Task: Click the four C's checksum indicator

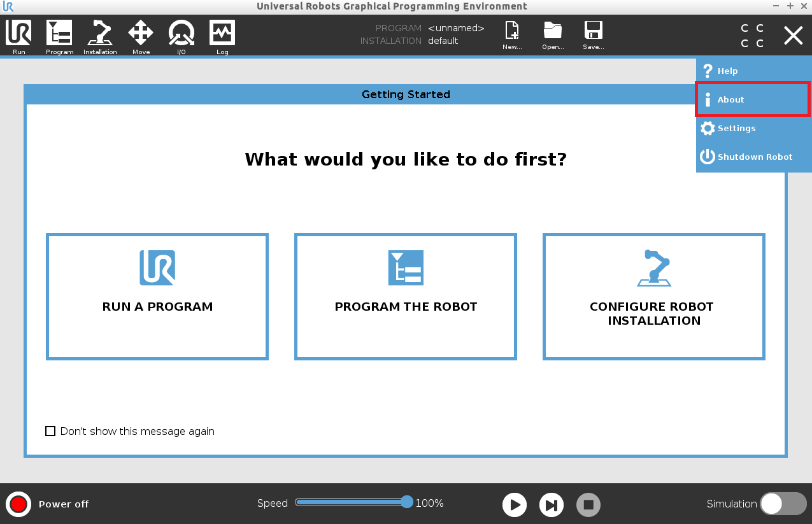Action: pos(752,36)
